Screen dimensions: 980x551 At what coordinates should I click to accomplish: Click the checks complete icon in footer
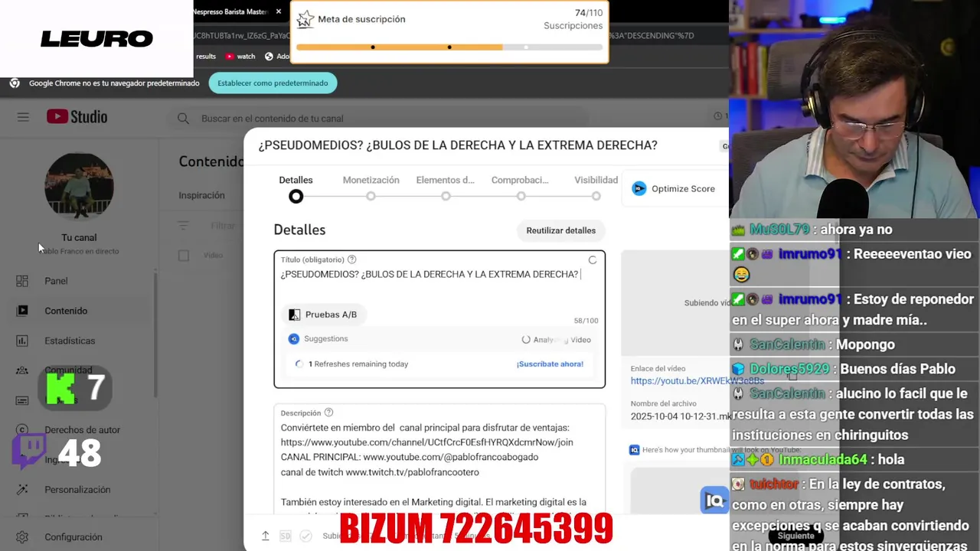coord(305,536)
